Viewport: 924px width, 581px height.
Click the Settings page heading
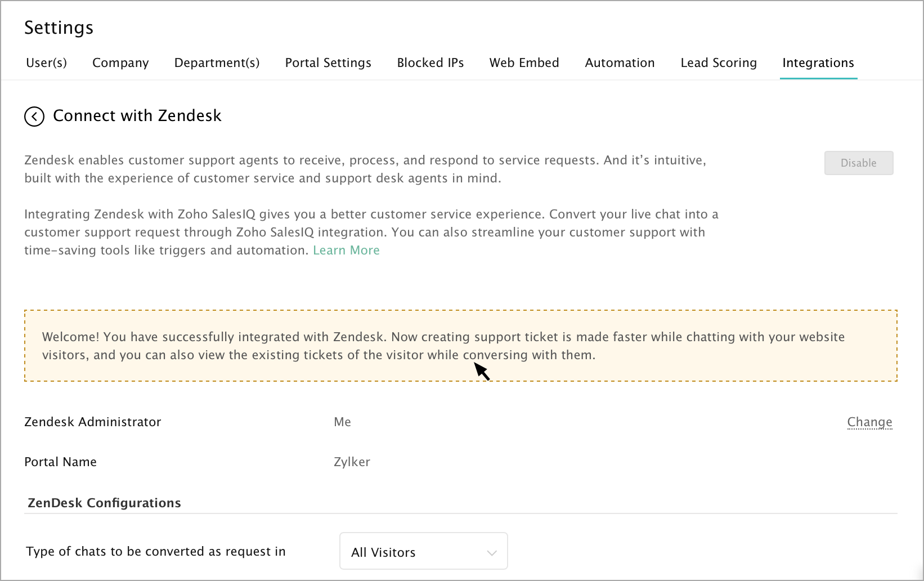[x=59, y=28]
